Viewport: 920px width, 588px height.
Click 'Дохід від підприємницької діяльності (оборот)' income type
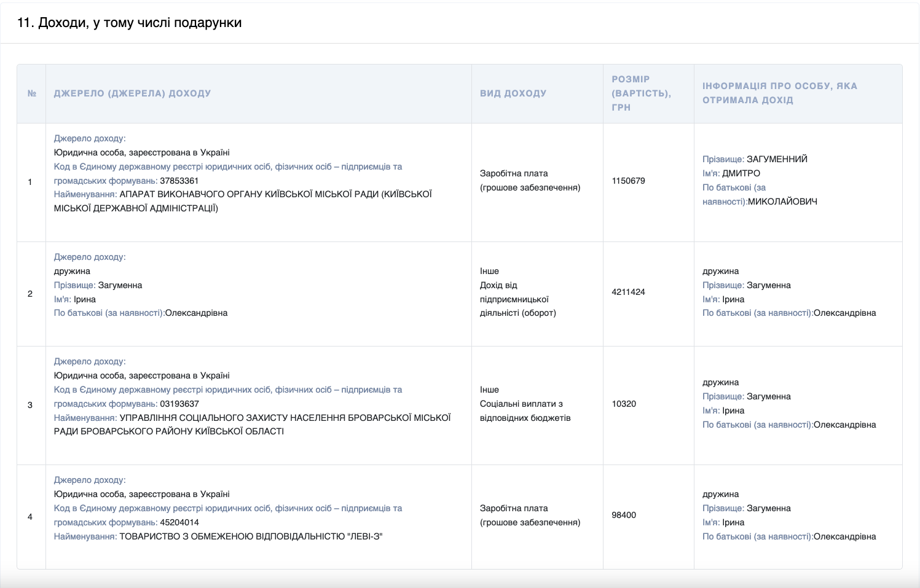pos(518,299)
